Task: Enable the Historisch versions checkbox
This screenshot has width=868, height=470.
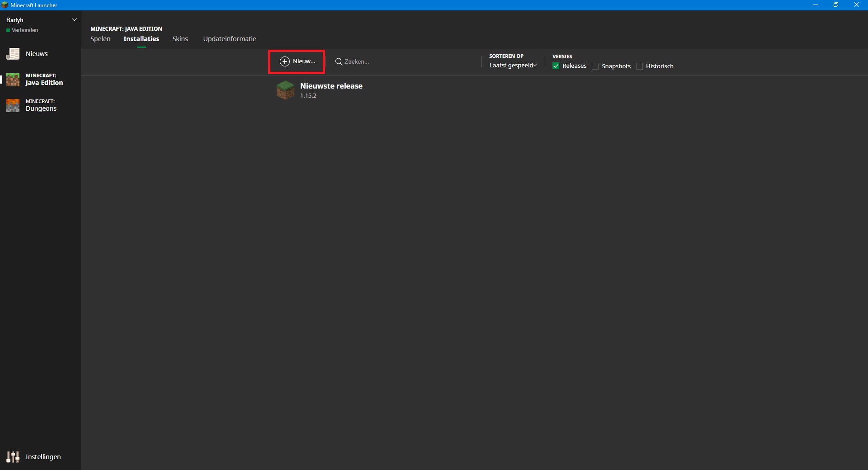Action: [639, 66]
